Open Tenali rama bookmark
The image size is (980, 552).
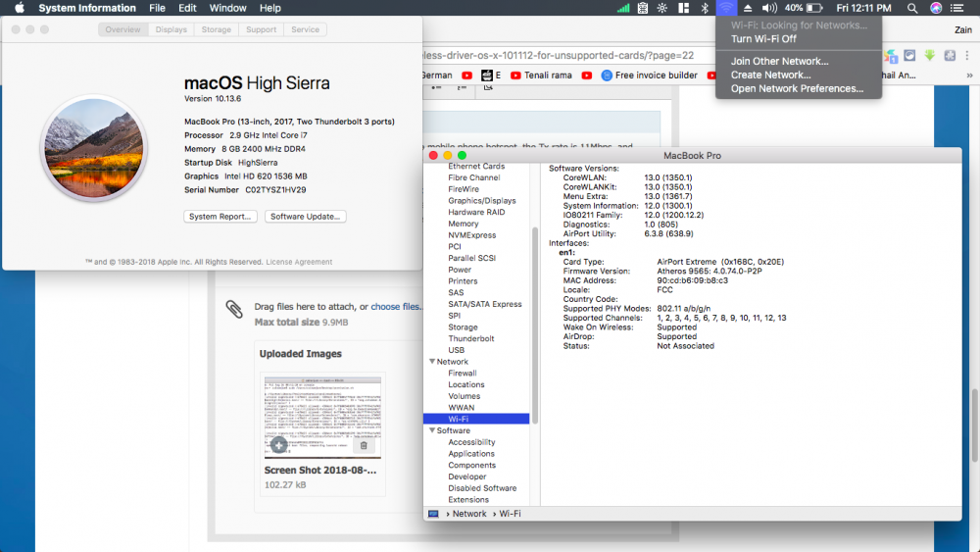click(541, 75)
